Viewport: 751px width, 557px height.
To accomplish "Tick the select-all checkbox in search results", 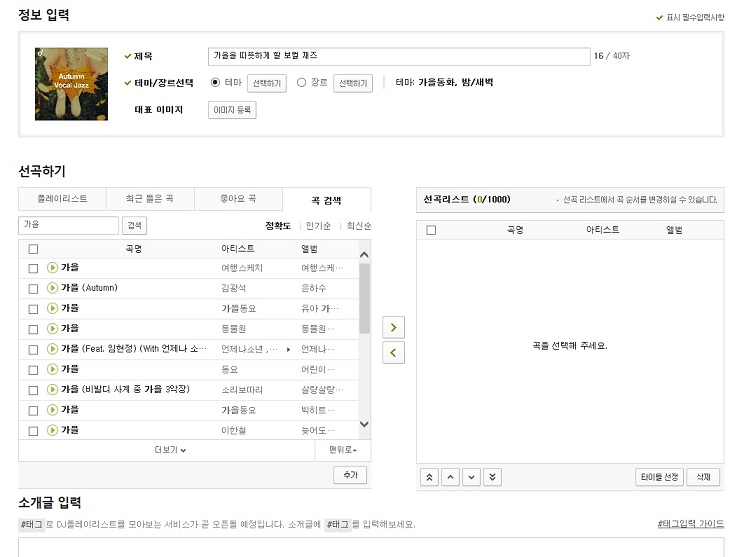I will pyautogui.click(x=33, y=248).
